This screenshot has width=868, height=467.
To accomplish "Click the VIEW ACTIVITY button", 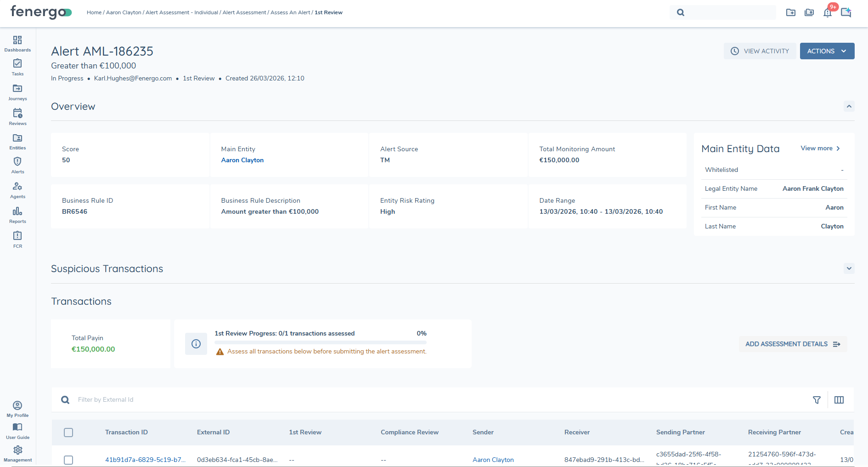I will point(760,51).
